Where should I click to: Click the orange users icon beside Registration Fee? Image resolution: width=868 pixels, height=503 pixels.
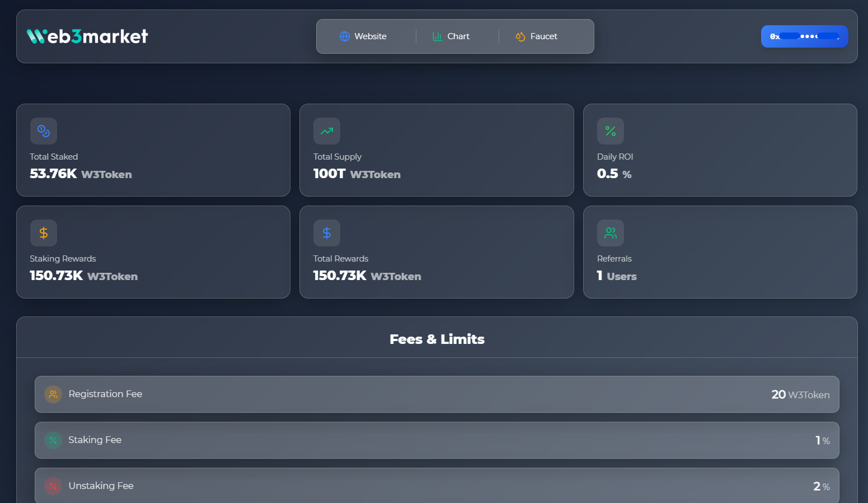[x=53, y=394]
